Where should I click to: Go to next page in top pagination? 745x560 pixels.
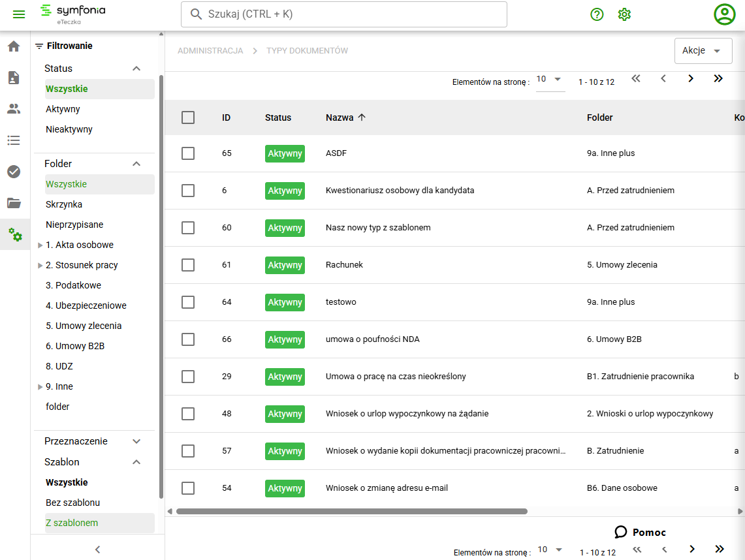(691, 78)
